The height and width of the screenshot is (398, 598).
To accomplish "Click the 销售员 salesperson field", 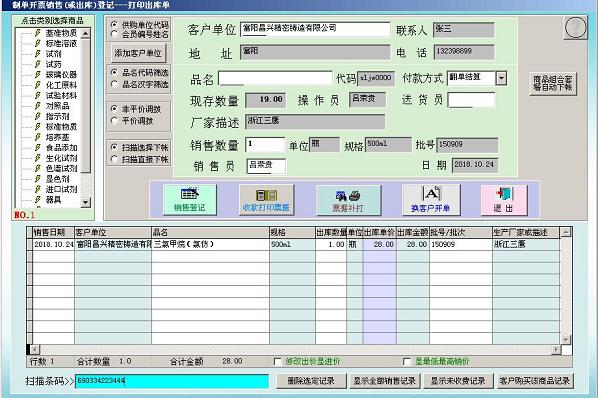I will pyautogui.click(x=266, y=166).
